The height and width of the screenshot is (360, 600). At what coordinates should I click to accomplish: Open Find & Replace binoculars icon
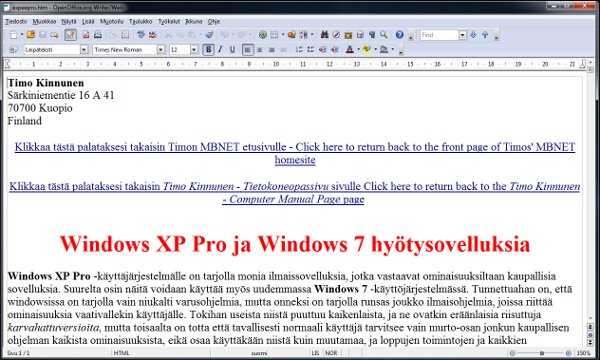pos(324,35)
